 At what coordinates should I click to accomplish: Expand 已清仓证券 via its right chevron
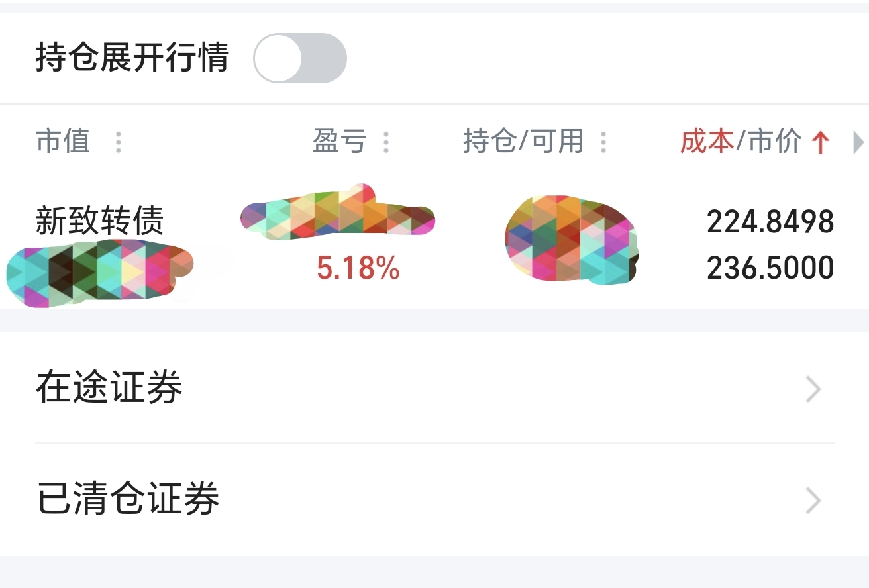tap(813, 501)
